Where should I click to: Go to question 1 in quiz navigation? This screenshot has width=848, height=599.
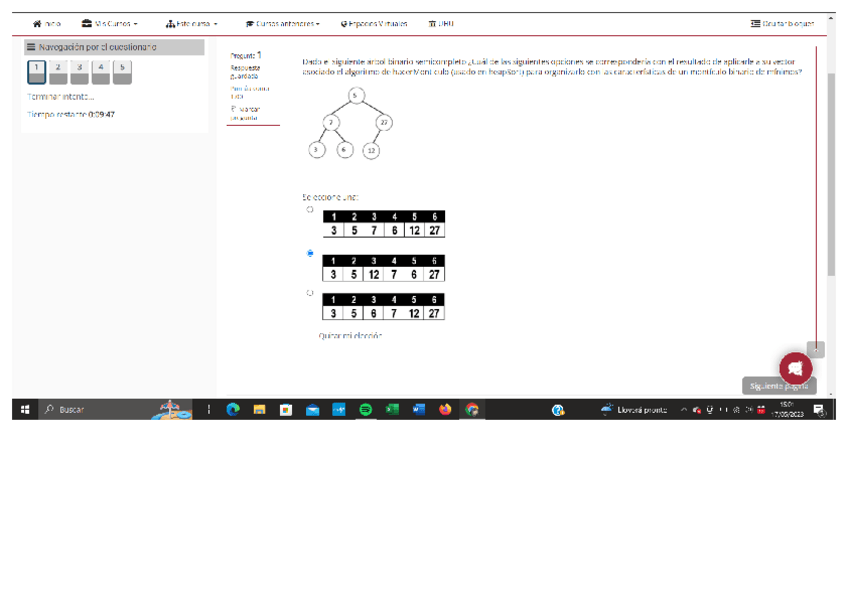(37, 72)
